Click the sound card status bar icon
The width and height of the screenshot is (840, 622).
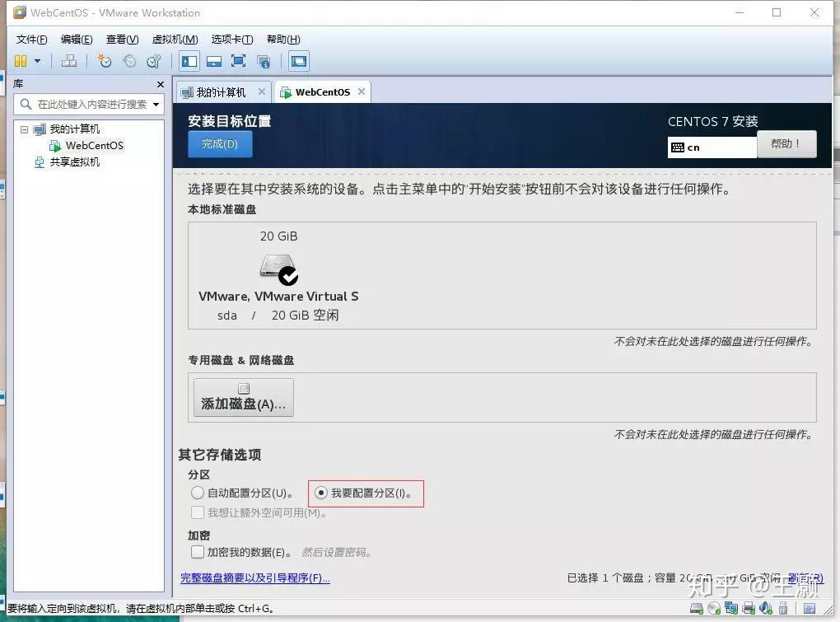[x=766, y=609]
